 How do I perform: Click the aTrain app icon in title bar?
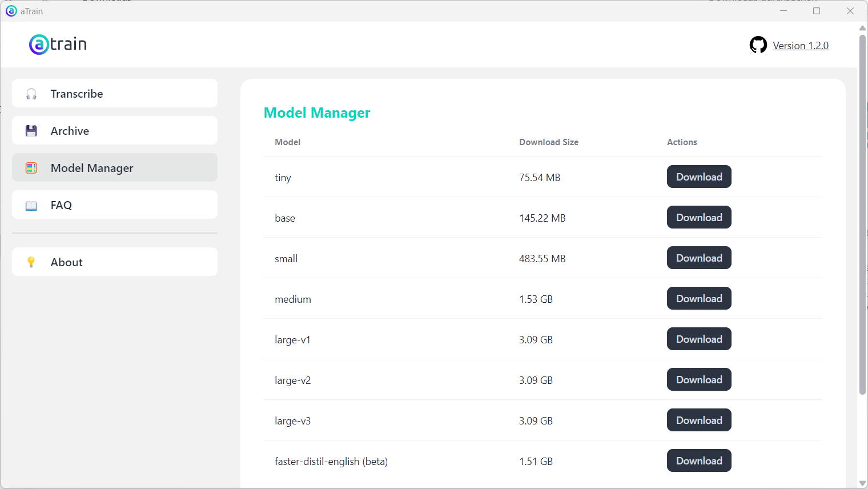pos(11,11)
